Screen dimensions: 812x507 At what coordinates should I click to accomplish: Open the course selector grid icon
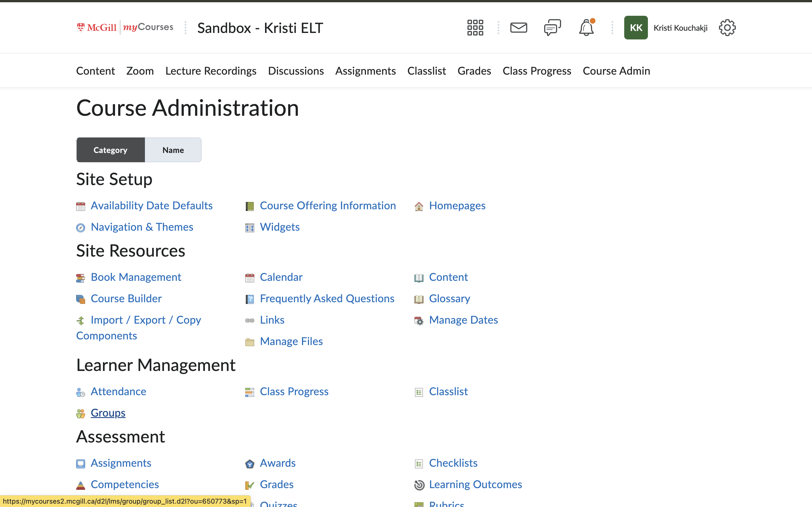(x=475, y=28)
